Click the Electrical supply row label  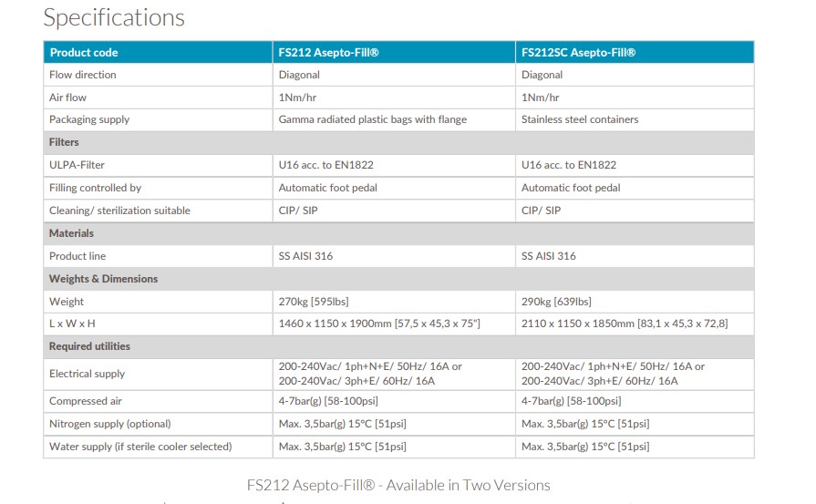88,374
